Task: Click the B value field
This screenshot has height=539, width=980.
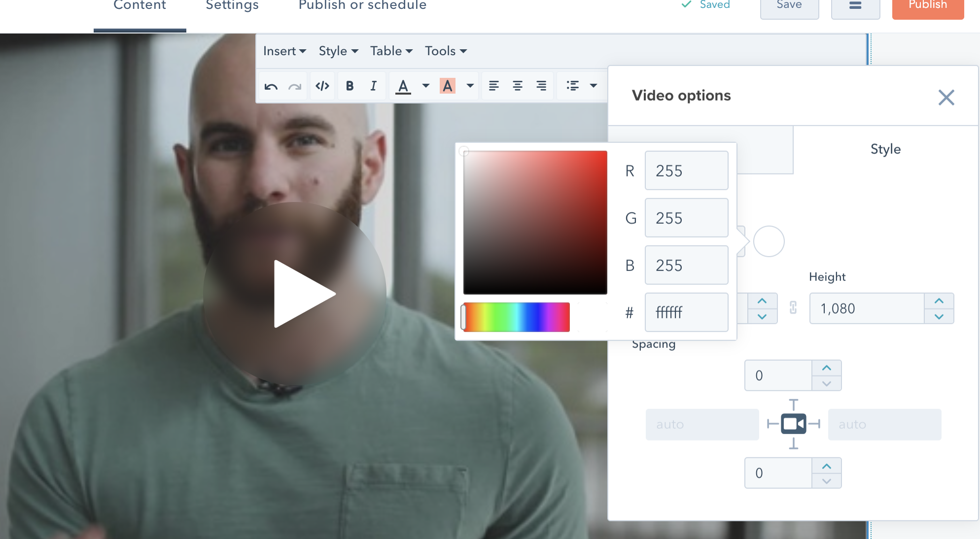Action: point(686,266)
